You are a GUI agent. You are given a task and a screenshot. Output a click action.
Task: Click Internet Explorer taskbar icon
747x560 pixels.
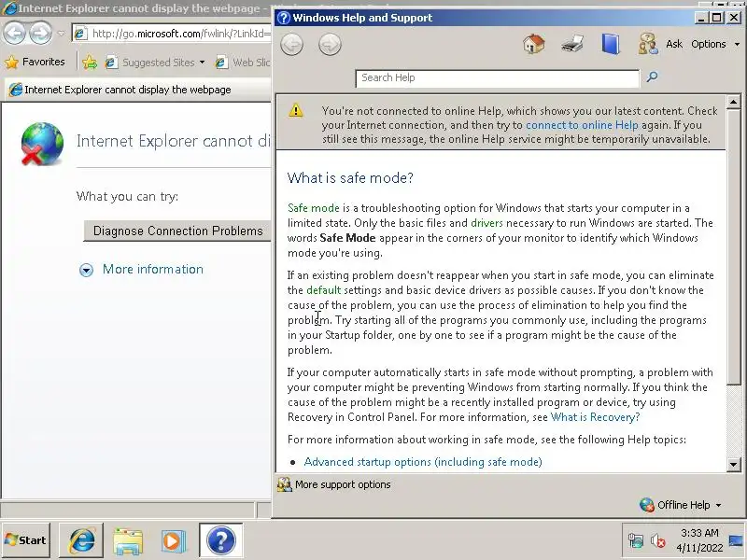point(81,540)
